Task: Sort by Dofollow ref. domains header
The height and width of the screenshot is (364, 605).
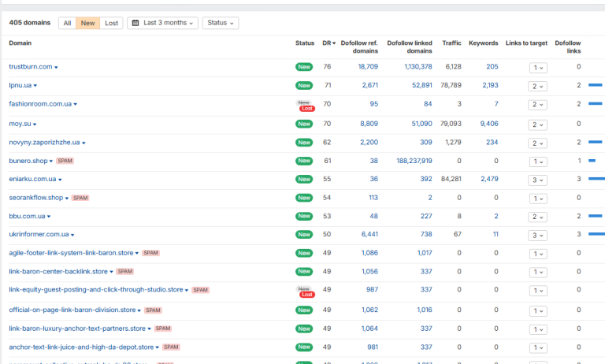Action: pyautogui.click(x=359, y=47)
